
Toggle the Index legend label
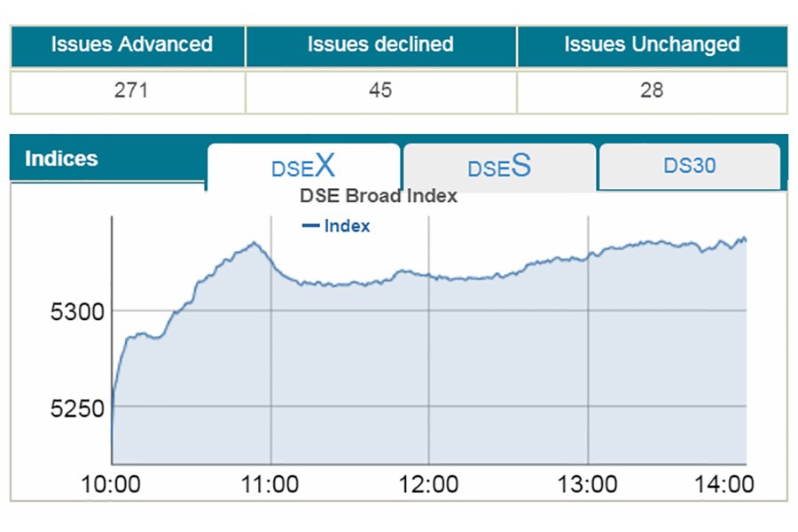point(347,226)
